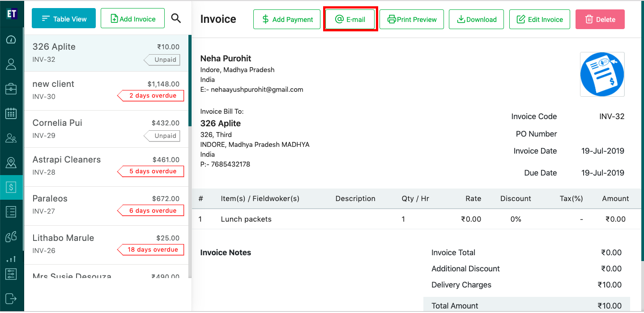Viewport: 644px width, 313px height.
Task: Open the quotation marks sidebar icon
Action: 11,236
